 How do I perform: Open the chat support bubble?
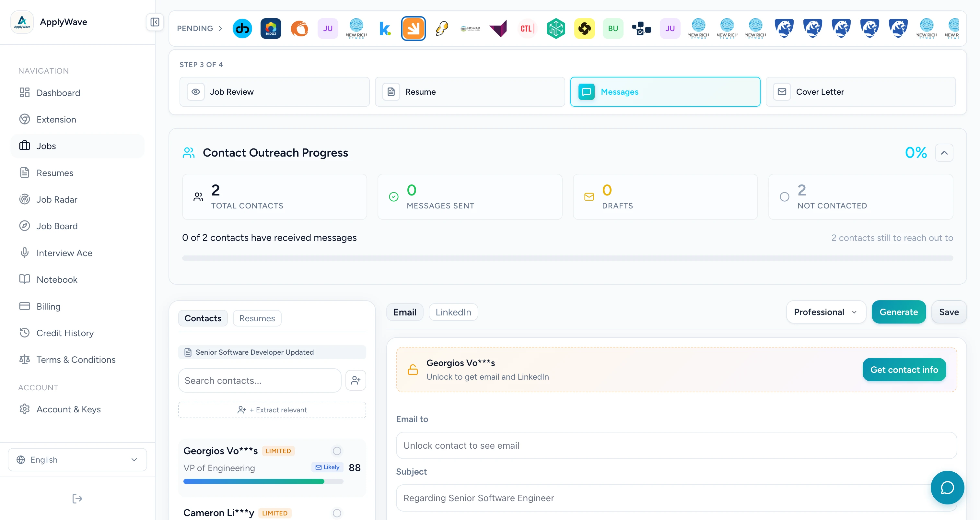coord(947,488)
